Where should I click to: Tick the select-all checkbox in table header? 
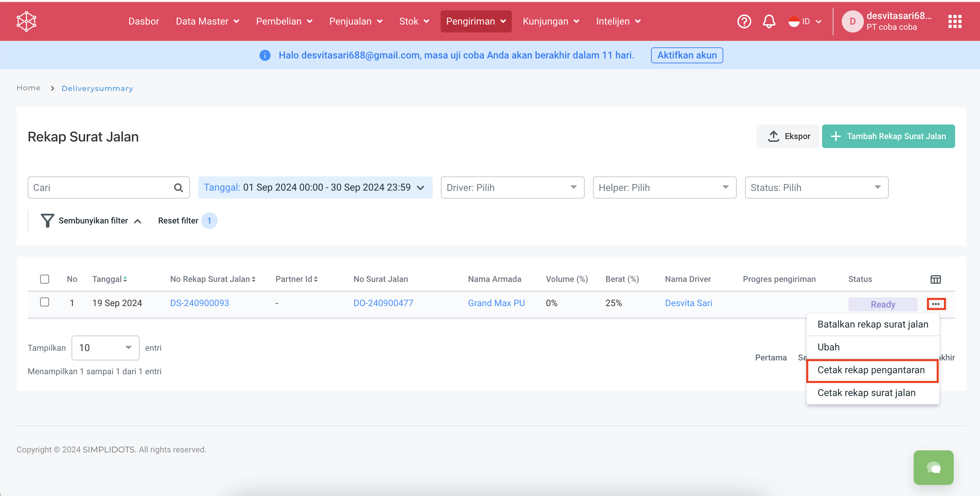(x=45, y=279)
